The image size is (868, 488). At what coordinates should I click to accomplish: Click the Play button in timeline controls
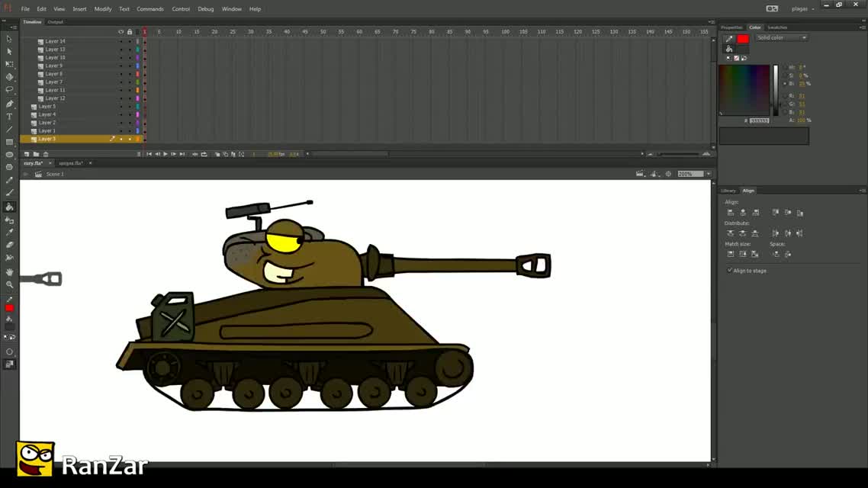[x=166, y=154]
